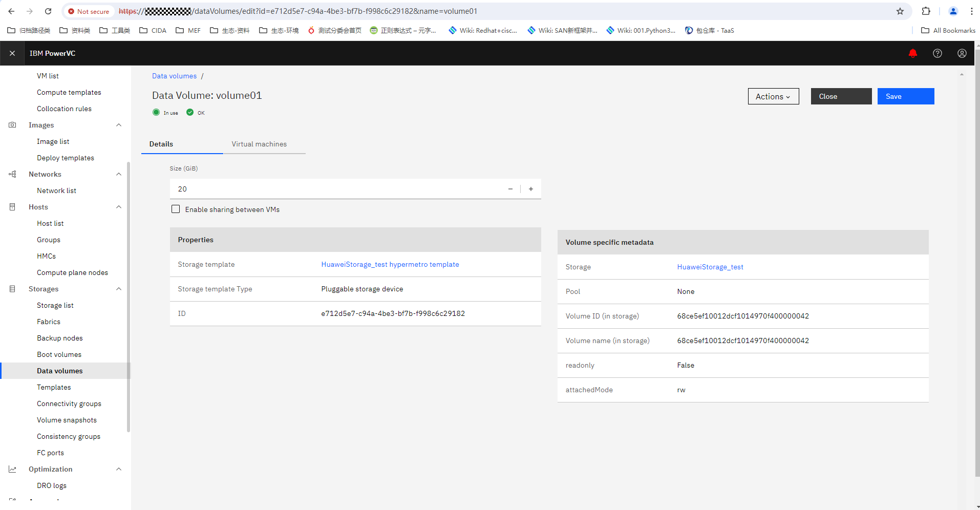Open the Chrome three-dot menu
The image size is (980, 510).
[x=971, y=11]
